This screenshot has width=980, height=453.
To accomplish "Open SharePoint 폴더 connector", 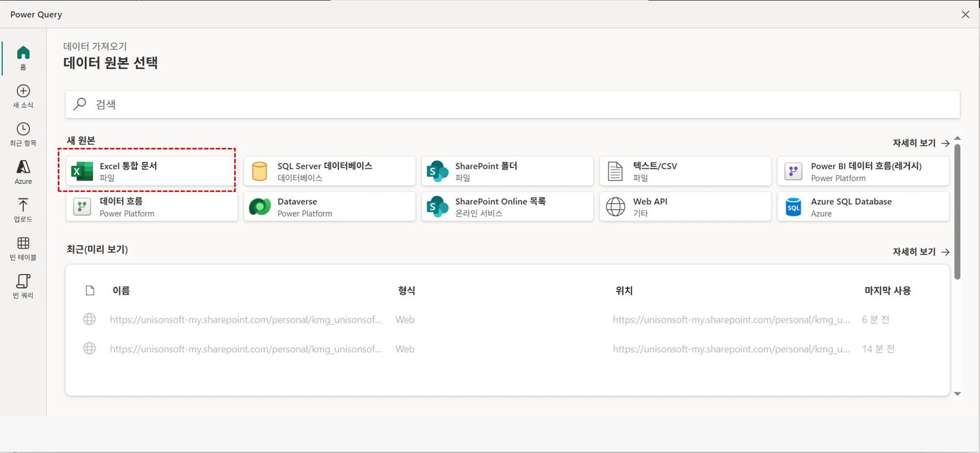I will click(x=507, y=171).
